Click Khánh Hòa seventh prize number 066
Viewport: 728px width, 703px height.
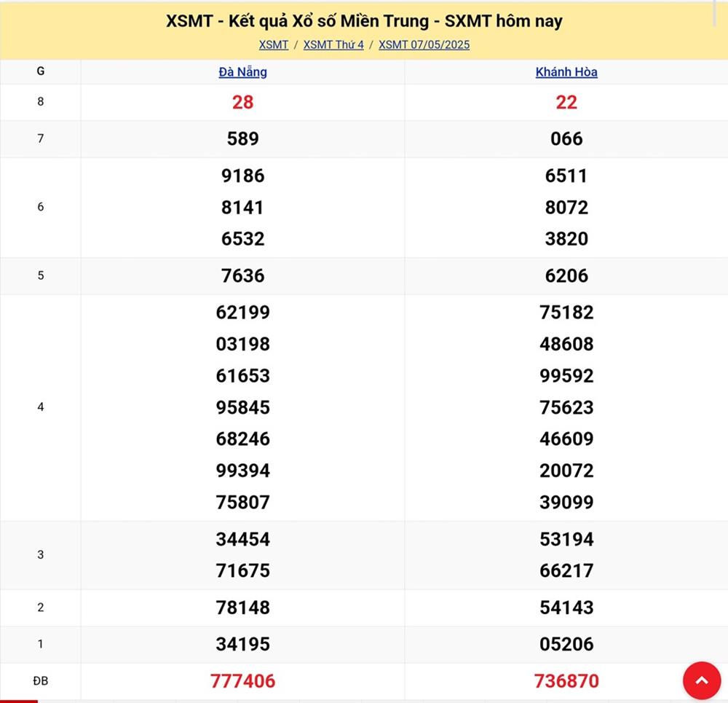(566, 138)
